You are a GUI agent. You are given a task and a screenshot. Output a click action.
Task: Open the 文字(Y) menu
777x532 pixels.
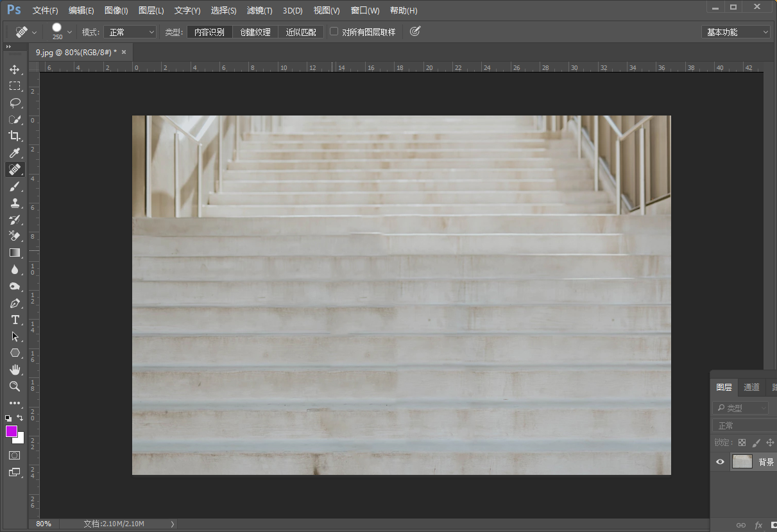coord(187,11)
